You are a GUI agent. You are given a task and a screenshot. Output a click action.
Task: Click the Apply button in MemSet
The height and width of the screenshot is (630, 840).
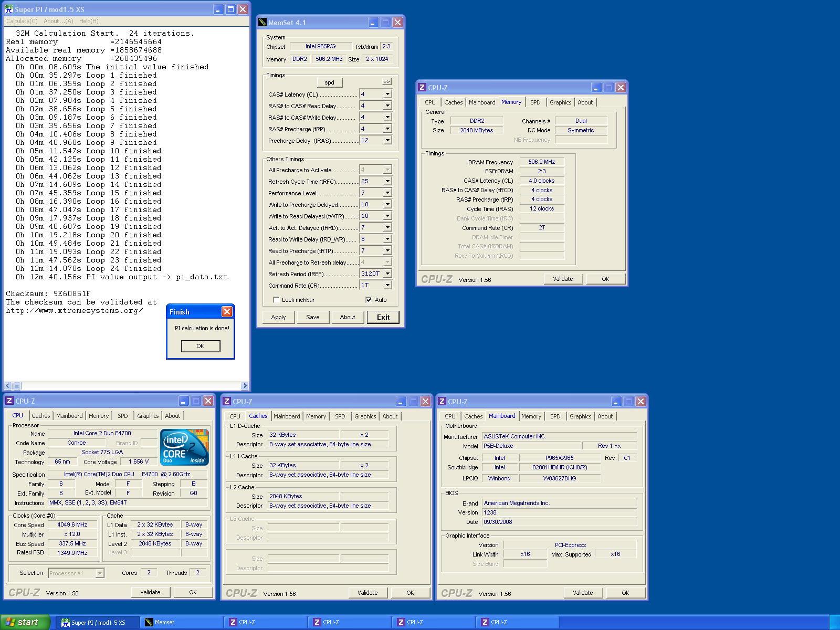tap(278, 317)
